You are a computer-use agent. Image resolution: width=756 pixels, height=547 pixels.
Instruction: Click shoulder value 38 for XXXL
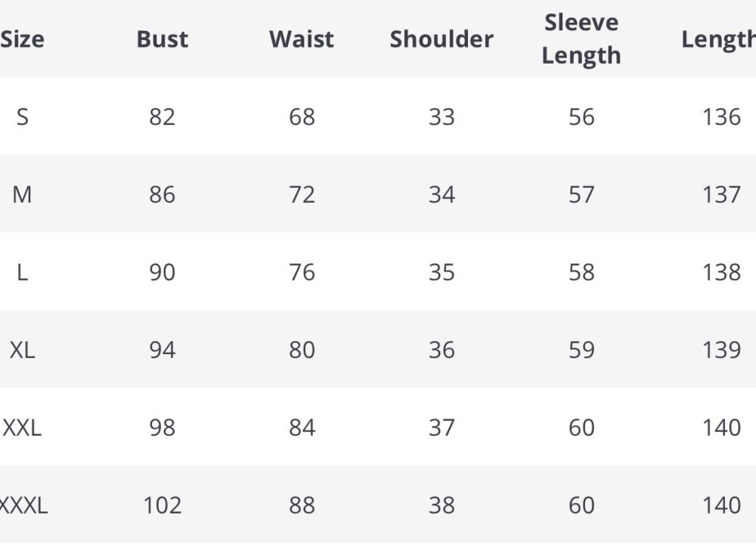pyautogui.click(x=442, y=505)
